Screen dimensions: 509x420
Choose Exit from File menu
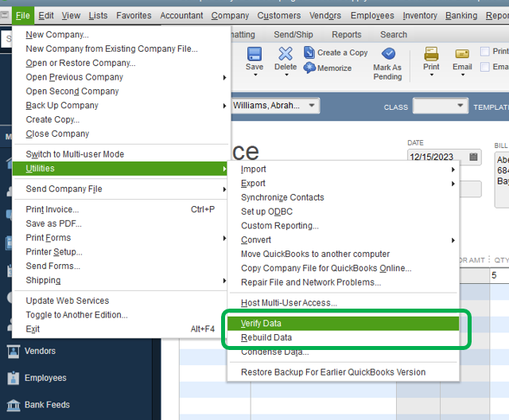coord(120,329)
